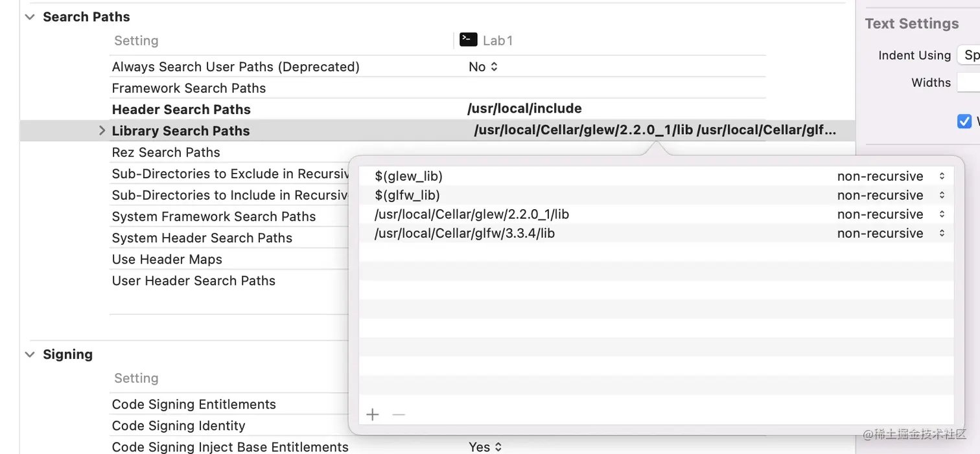This screenshot has width=980, height=454.
Task: Click the Lab1 target terminal icon
Action: click(x=469, y=40)
